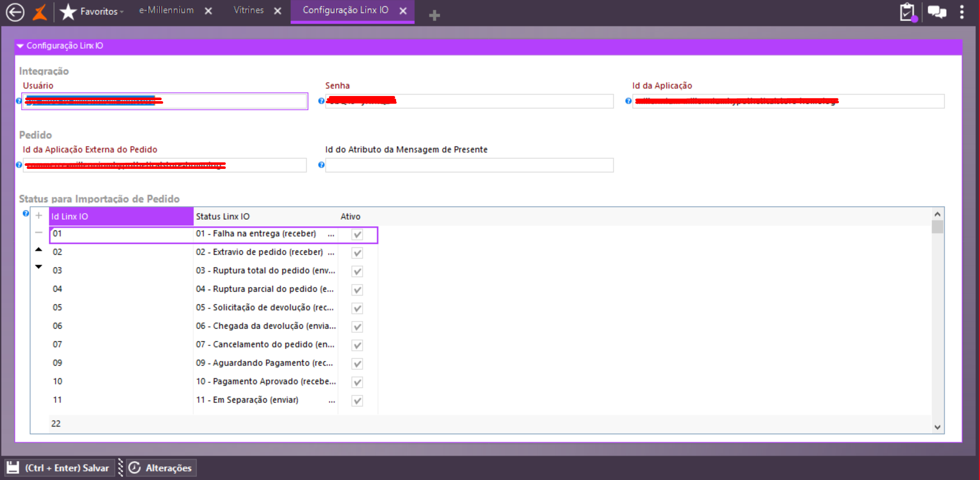Click the Mensagem de Presente attribute field
This screenshot has width=980, height=480.
pyautogui.click(x=469, y=165)
